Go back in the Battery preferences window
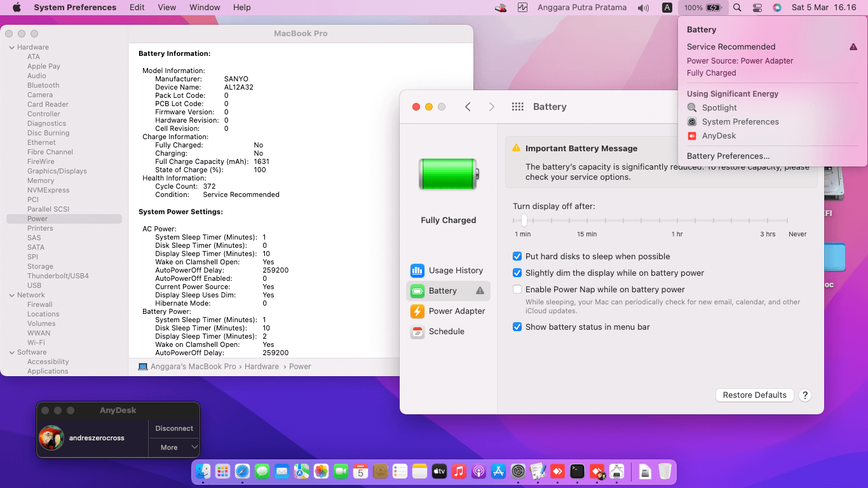868x488 pixels. pyautogui.click(x=468, y=107)
